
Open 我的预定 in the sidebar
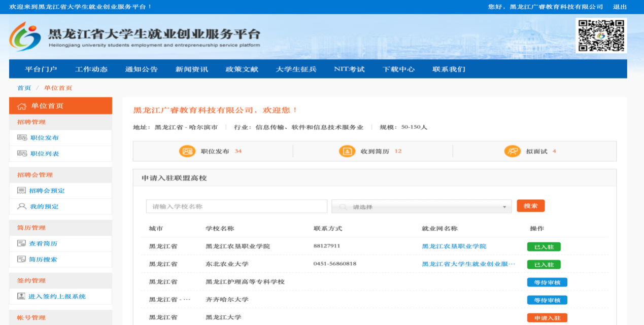click(x=44, y=206)
